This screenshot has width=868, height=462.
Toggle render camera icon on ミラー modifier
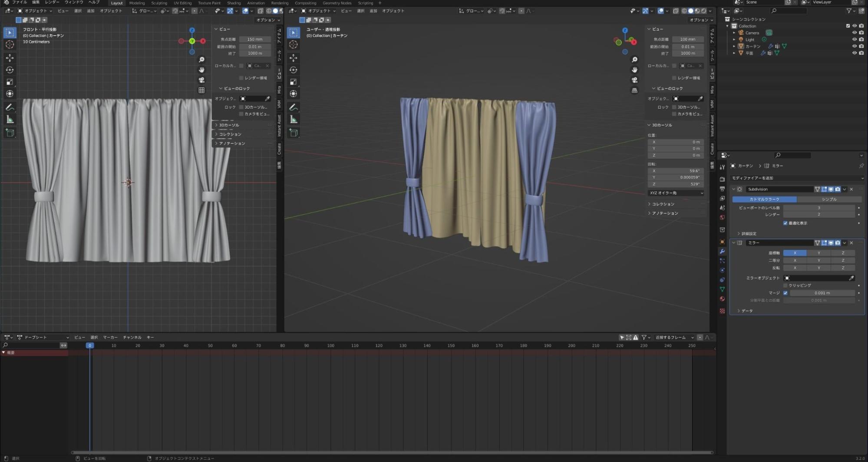coord(838,243)
